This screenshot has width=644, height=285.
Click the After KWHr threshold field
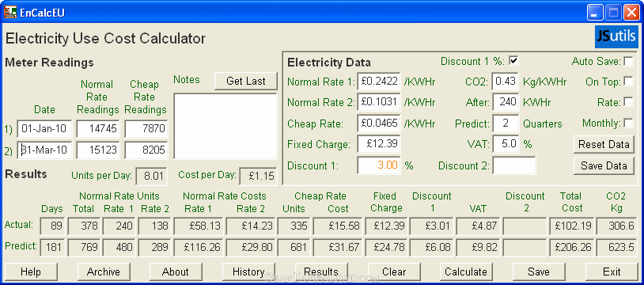pyautogui.click(x=506, y=102)
